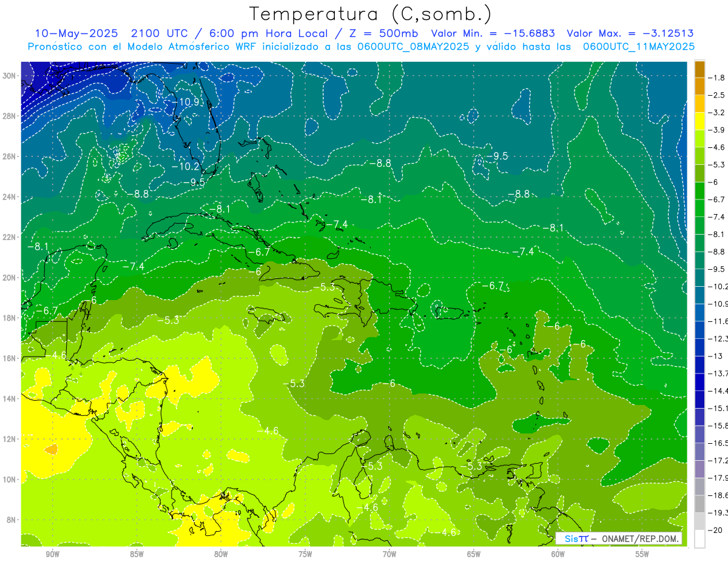
Task: Click the orange legend swatch between -1.8 and -2.5
Action: [x=699, y=86]
